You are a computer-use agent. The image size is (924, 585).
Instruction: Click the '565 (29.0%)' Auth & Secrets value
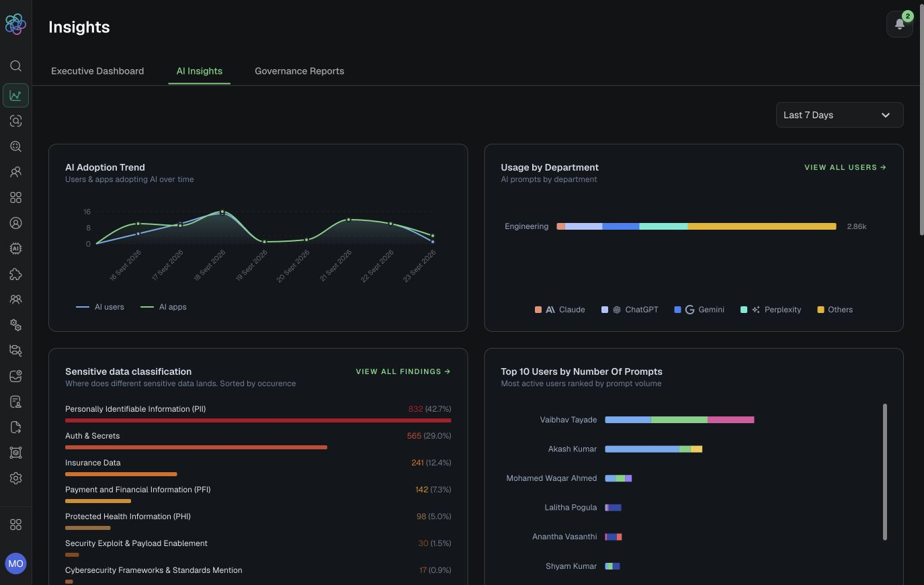pos(429,436)
